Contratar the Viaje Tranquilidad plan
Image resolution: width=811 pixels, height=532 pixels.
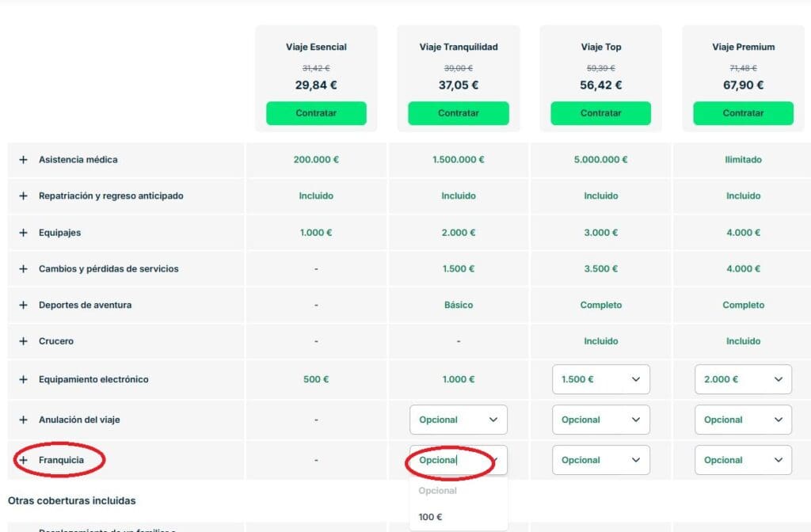(x=459, y=113)
